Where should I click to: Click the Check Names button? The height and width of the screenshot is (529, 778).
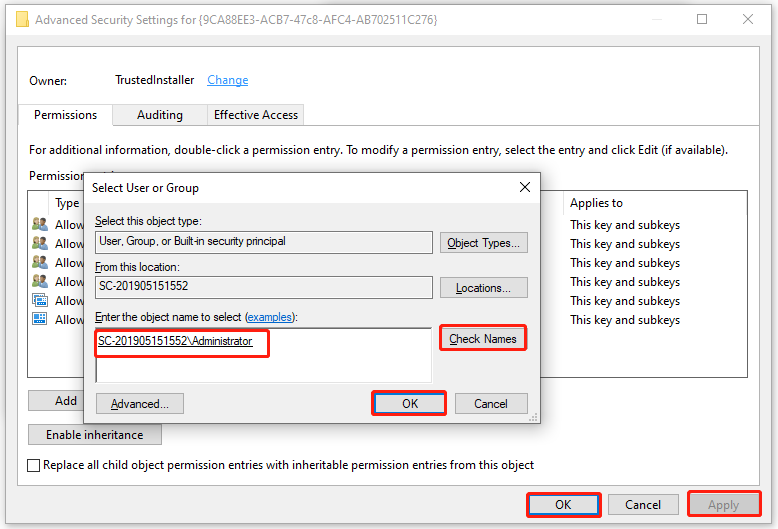click(x=483, y=339)
